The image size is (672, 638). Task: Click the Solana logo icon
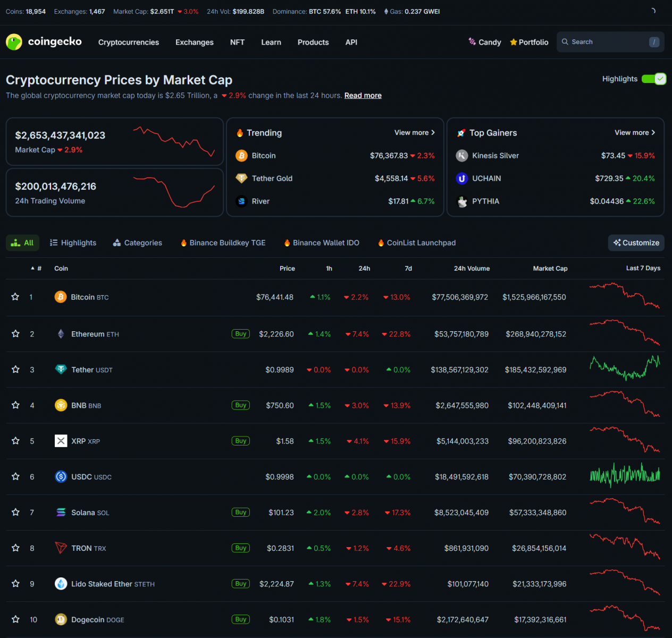pyautogui.click(x=61, y=512)
